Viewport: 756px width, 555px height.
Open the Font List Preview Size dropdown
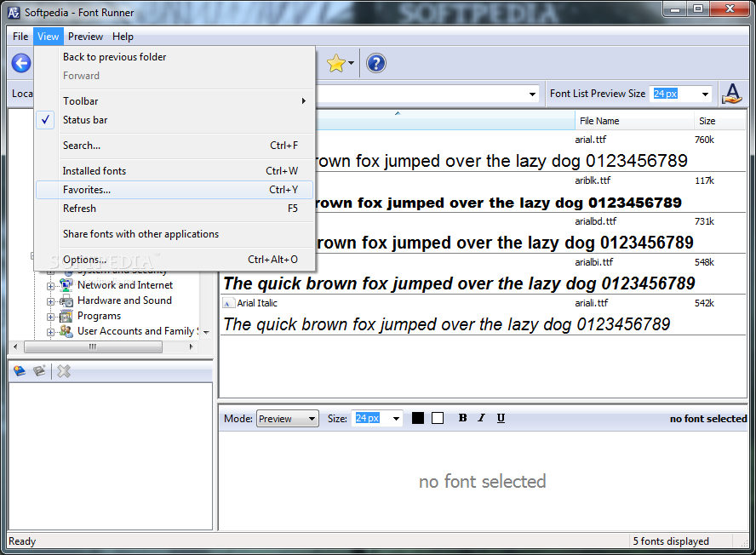706,94
